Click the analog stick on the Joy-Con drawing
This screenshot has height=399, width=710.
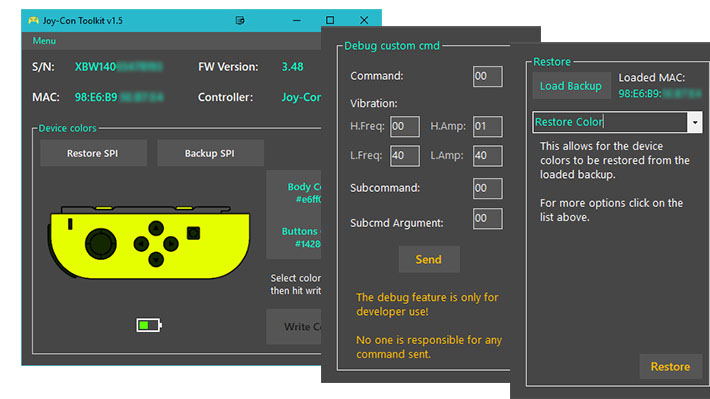coord(101,244)
